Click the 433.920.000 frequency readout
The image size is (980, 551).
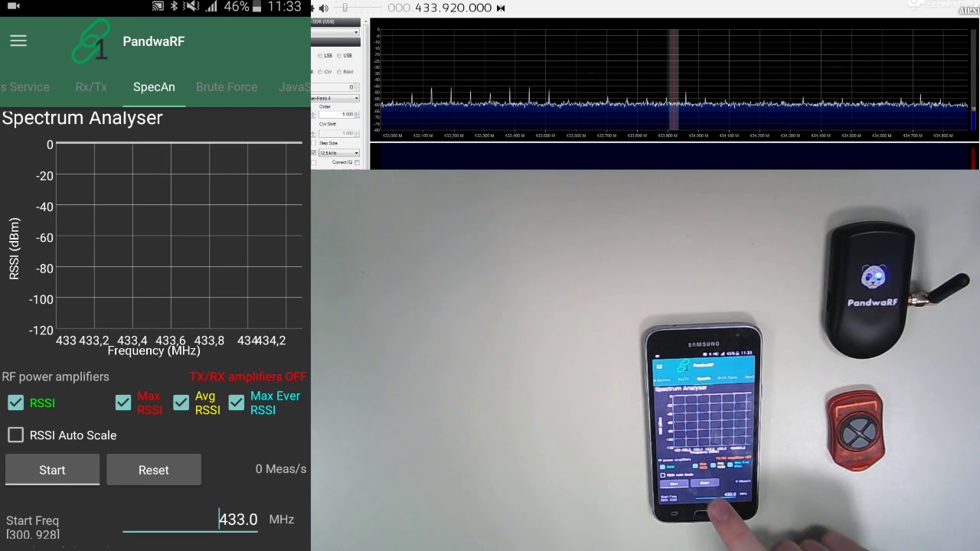[440, 8]
